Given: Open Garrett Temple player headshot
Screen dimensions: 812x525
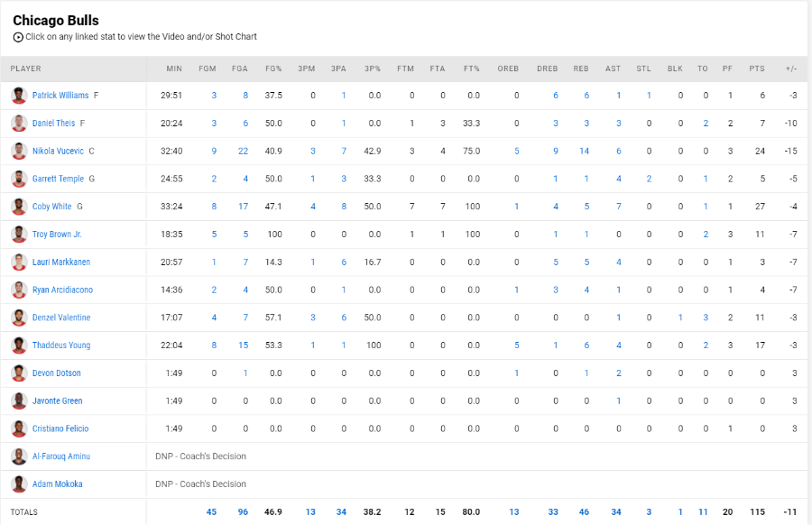Looking at the screenshot, I should (19, 179).
